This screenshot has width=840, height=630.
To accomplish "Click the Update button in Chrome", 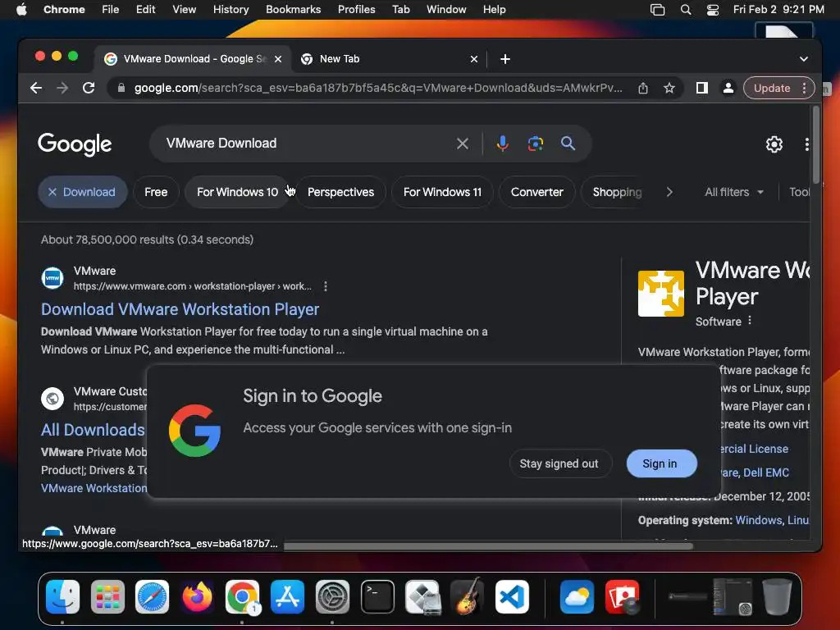I will [x=771, y=88].
